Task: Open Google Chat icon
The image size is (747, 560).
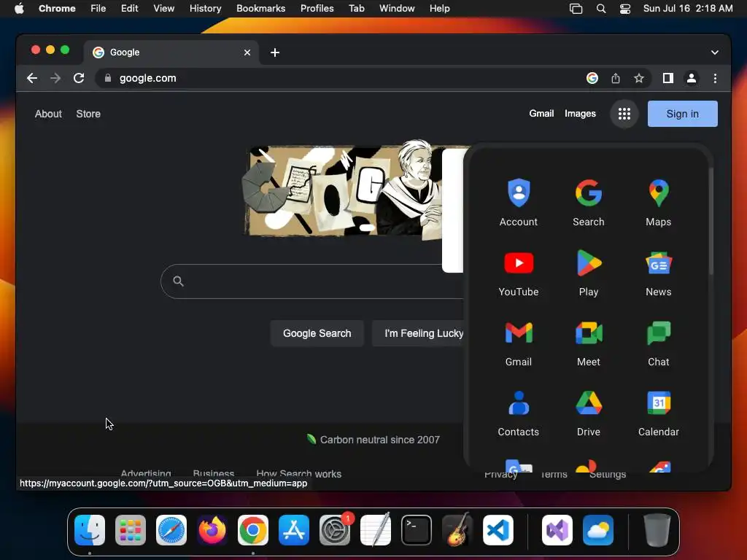Action: [x=659, y=343]
